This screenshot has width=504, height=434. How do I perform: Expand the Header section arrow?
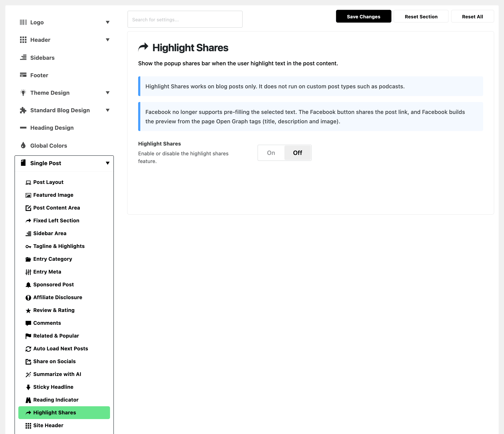coord(107,40)
